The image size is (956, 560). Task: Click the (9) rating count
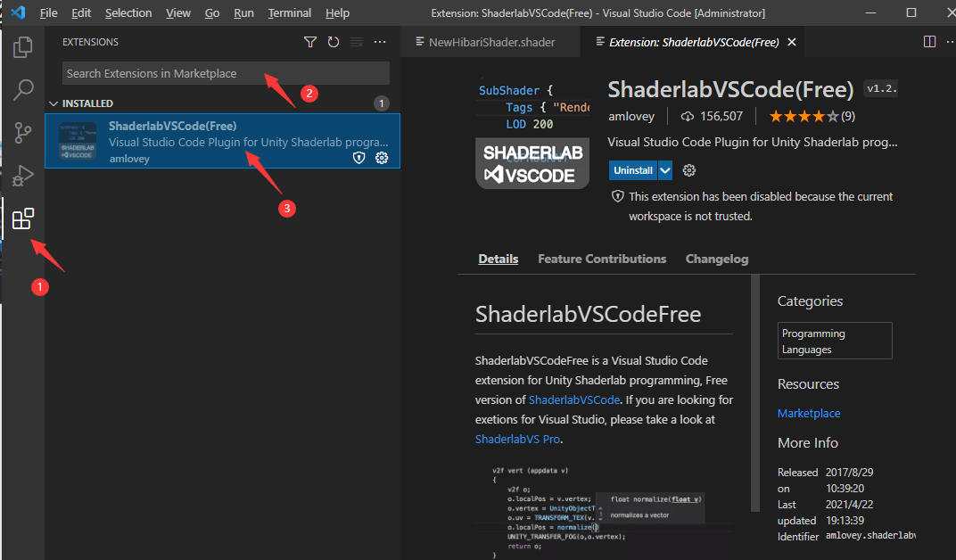[847, 117]
